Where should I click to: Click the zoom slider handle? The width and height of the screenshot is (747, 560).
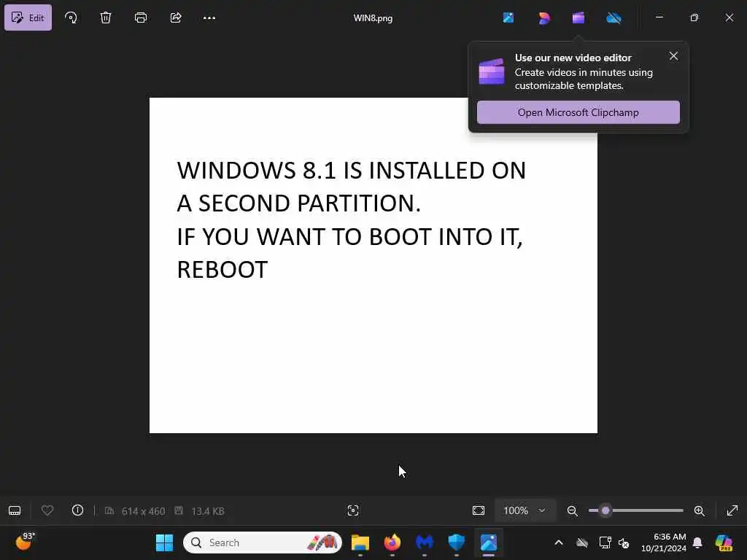point(605,510)
